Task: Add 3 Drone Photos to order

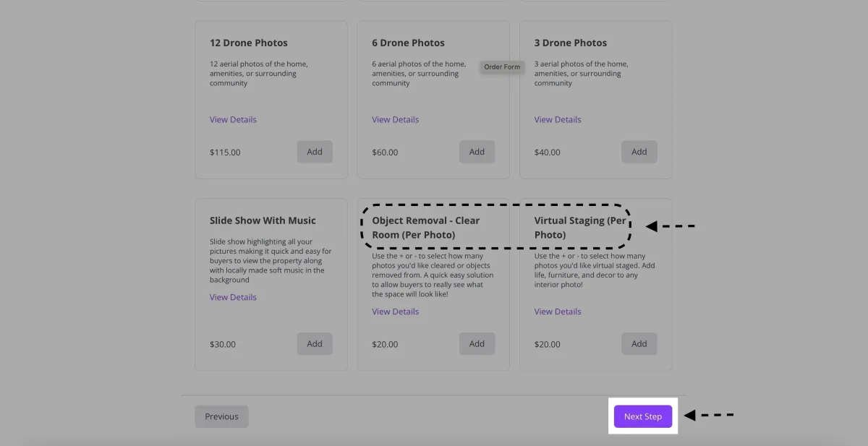Action: click(x=639, y=152)
